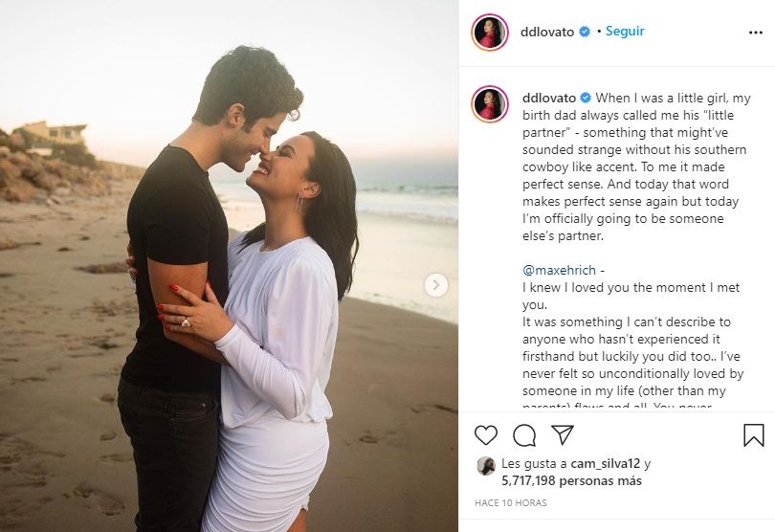Go to next photo with carousel arrow
This screenshot has width=775, height=532.
(x=436, y=285)
